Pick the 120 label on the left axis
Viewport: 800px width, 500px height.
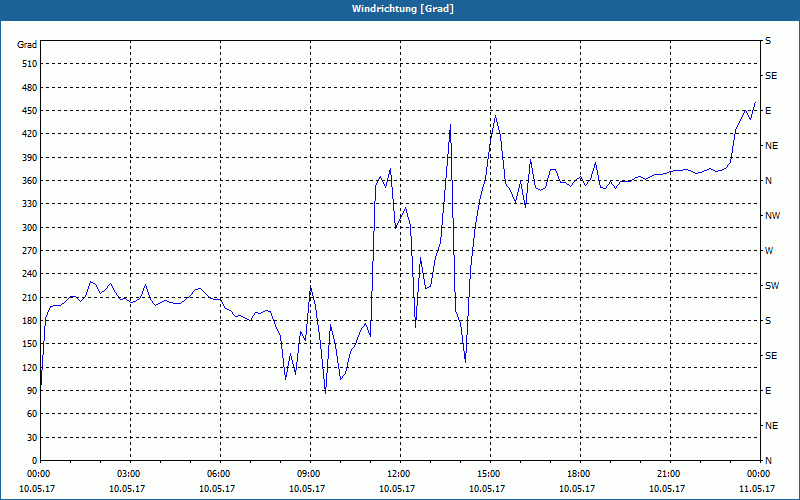point(30,367)
